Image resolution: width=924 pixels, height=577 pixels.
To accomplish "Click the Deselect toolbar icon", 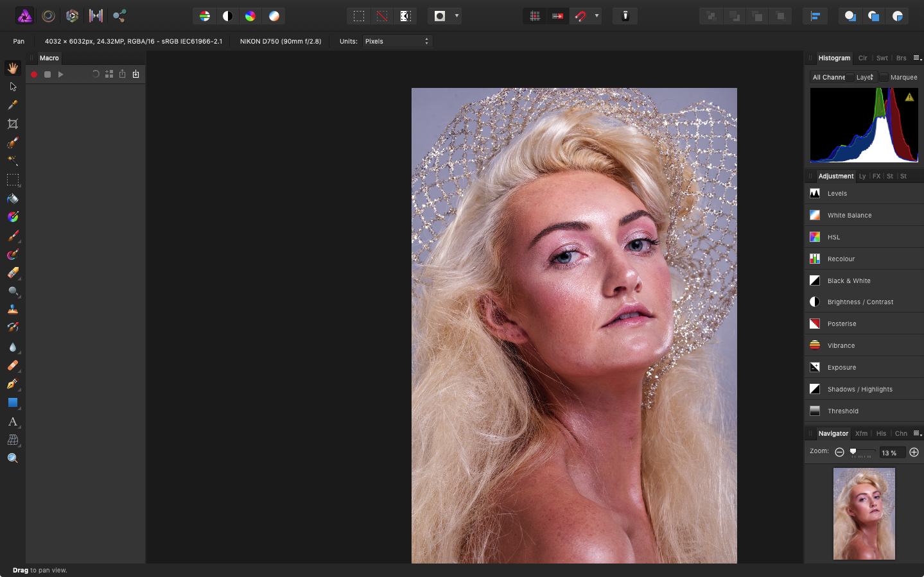I will (x=382, y=16).
